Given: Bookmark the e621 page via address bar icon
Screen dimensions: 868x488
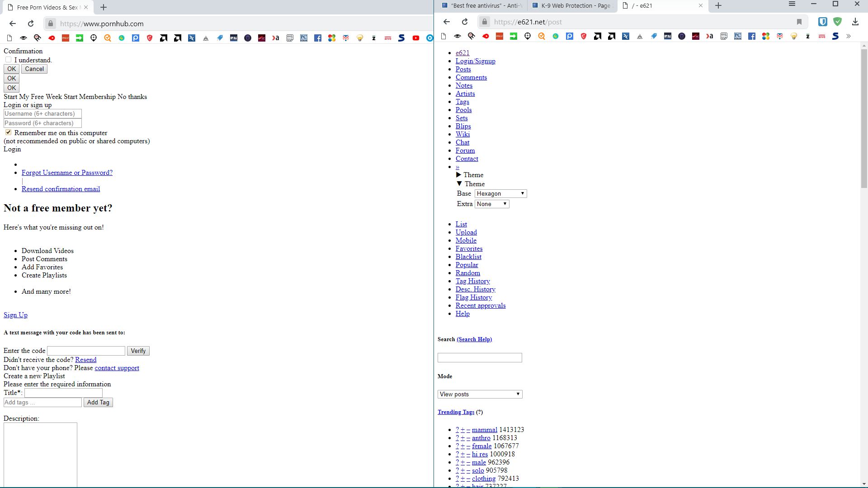Looking at the screenshot, I should (799, 22).
